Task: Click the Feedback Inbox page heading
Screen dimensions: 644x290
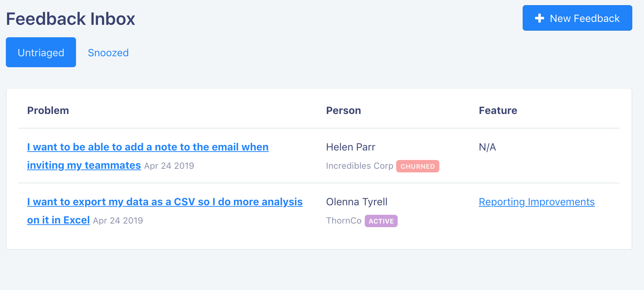Action: tap(71, 19)
